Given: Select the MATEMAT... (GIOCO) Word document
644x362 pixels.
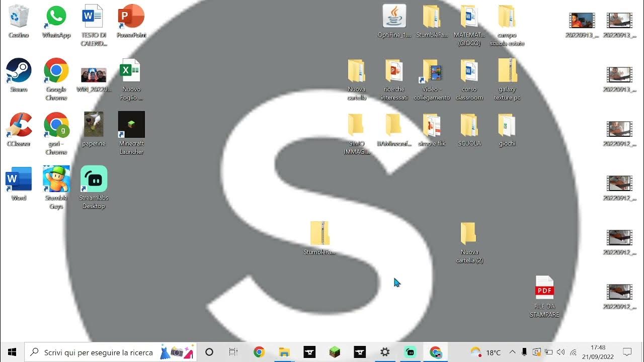Looking at the screenshot, I should [x=469, y=26].
